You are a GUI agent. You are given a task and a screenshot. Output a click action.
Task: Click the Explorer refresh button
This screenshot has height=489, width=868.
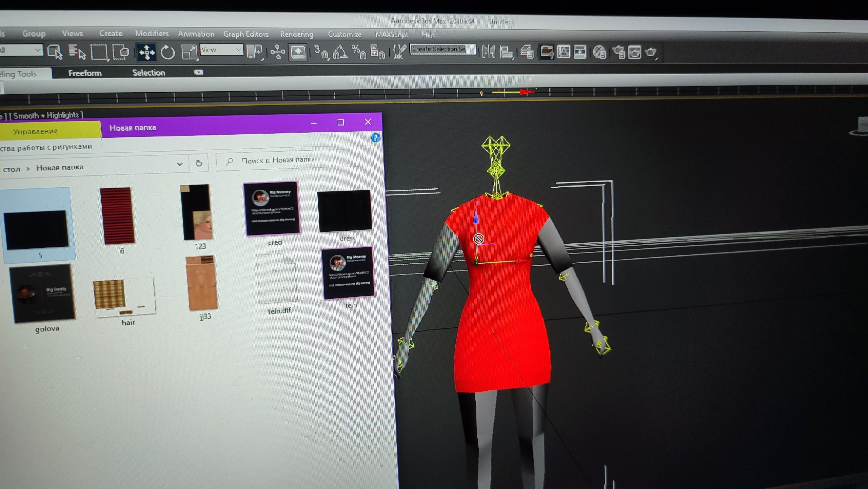(x=199, y=163)
